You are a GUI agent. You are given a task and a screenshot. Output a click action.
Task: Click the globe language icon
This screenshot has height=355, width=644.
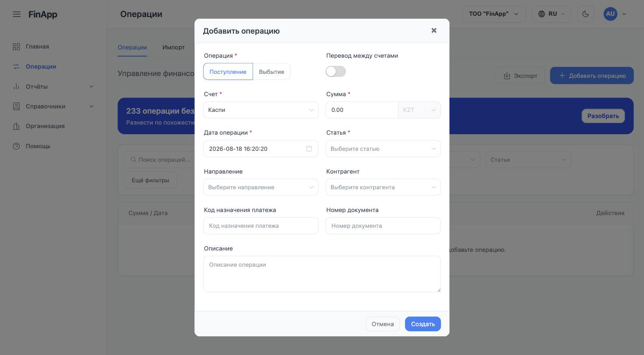pyautogui.click(x=542, y=14)
